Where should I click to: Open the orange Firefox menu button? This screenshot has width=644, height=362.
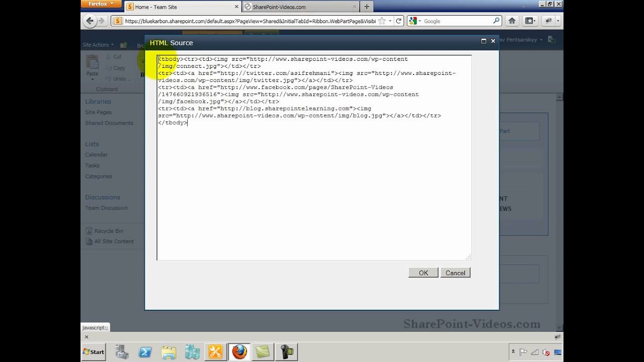click(101, 4)
